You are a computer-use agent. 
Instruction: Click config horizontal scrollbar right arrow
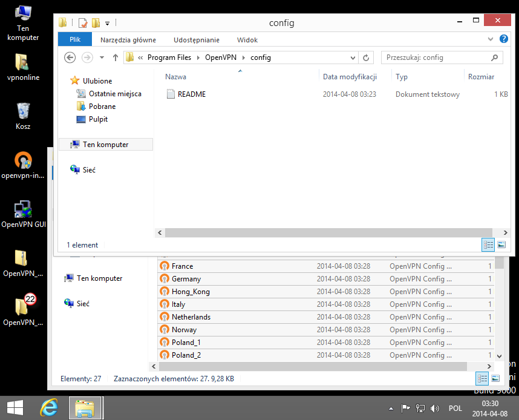click(505, 233)
